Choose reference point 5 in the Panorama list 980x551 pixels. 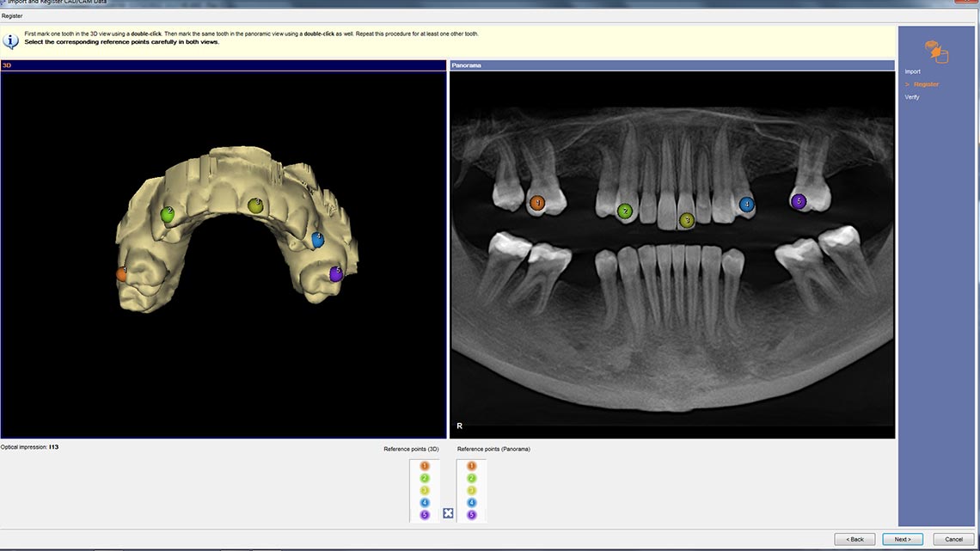471,515
